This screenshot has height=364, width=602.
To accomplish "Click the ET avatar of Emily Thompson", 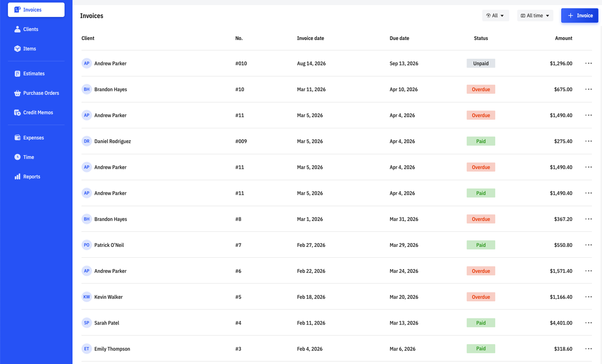I will [87, 349].
